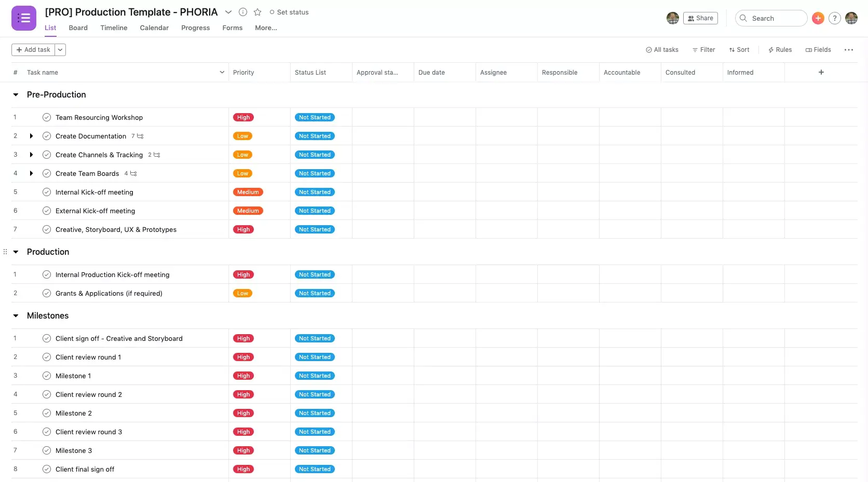This screenshot has height=482, width=868.
Task: Click the orange plus quick-add button
Action: [x=818, y=18]
